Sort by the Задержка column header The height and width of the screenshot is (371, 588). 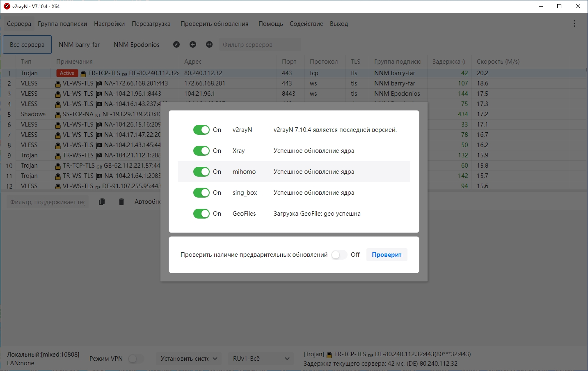pos(449,62)
